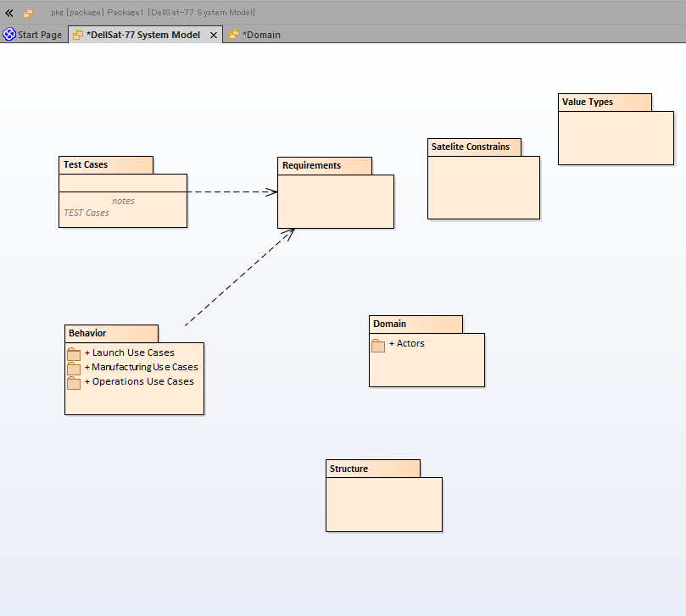Select the Behavior package header
Screen dimensions: 686x616
[x=112, y=334]
